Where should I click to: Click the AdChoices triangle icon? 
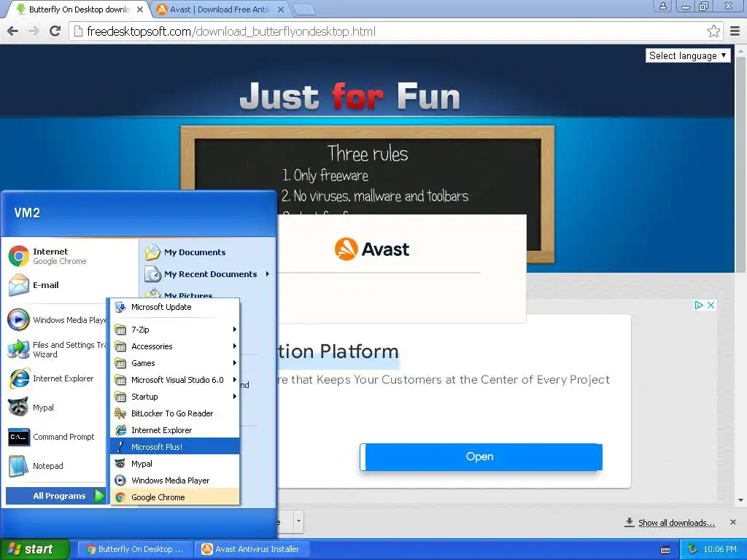699,305
